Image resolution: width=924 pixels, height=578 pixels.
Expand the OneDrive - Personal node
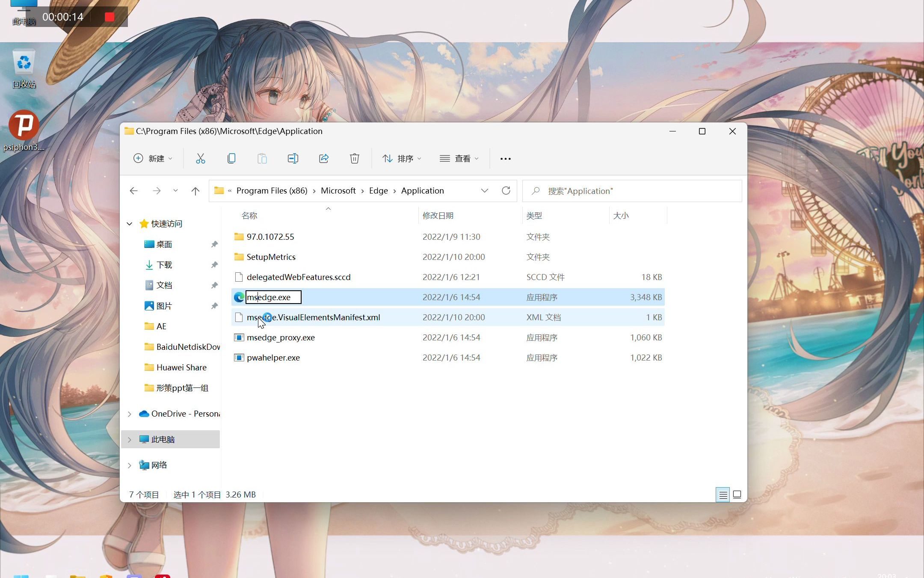point(130,414)
